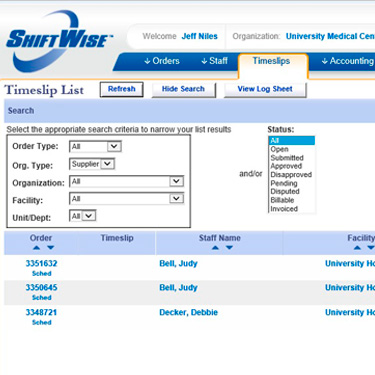Expand the Facility dropdown
The image size is (375, 375).
pyautogui.click(x=127, y=199)
